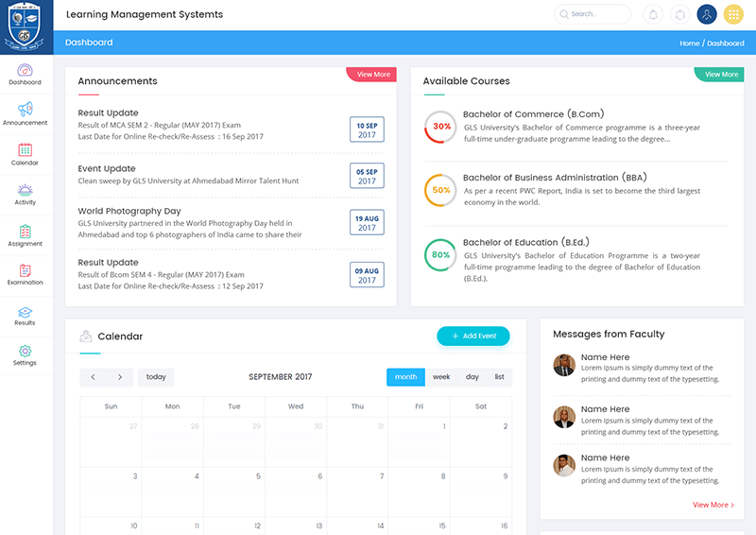
Task: Switch calendar to day view
Action: [472, 377]
